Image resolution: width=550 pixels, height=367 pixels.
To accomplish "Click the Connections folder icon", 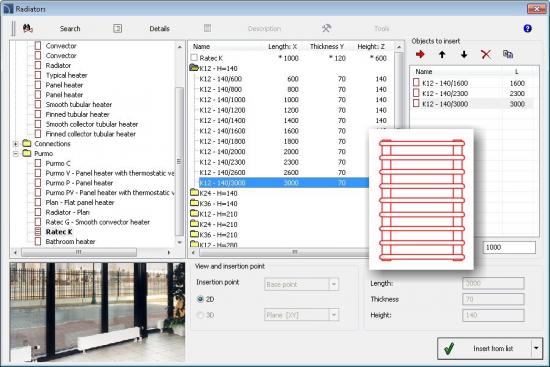I will coord(27,143).
